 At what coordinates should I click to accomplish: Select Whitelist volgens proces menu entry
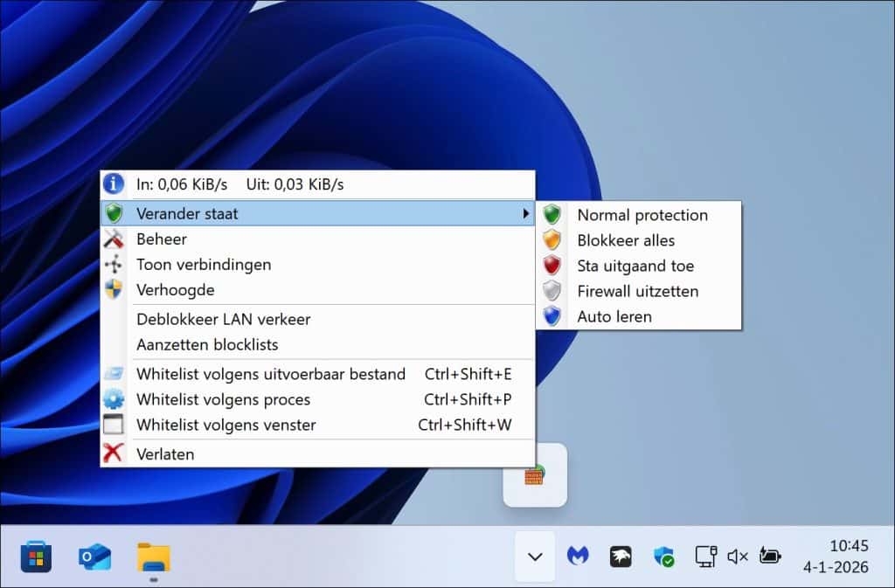(223, 399)
